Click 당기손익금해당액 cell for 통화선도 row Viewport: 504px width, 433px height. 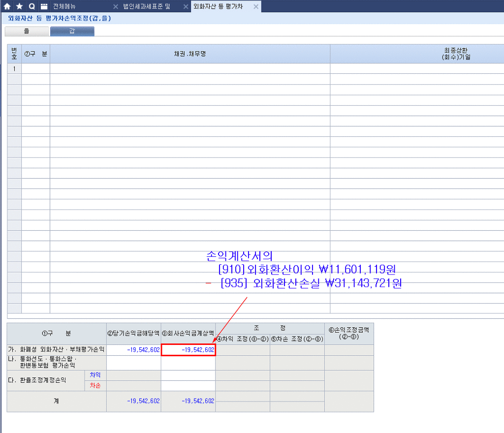coord(134,363)
